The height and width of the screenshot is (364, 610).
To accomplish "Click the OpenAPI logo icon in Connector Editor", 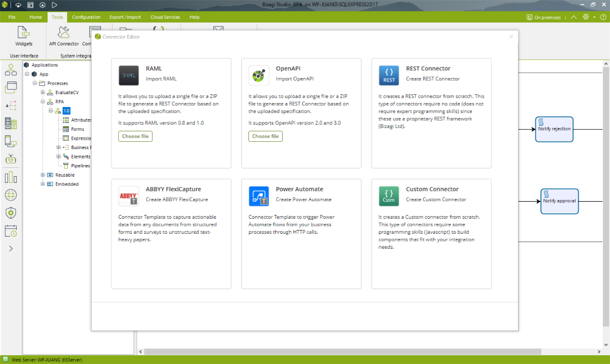I will 259,75.
